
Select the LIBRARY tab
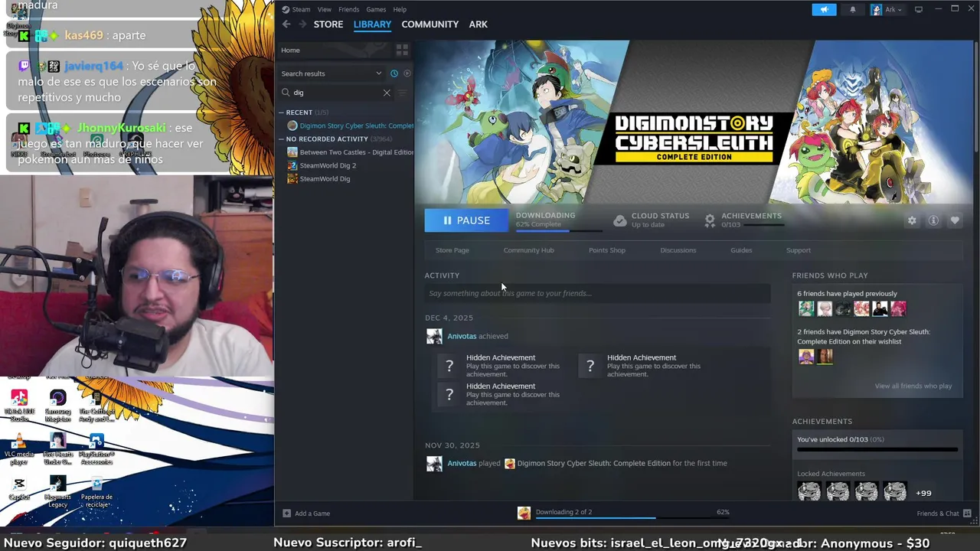click(372, 24)
